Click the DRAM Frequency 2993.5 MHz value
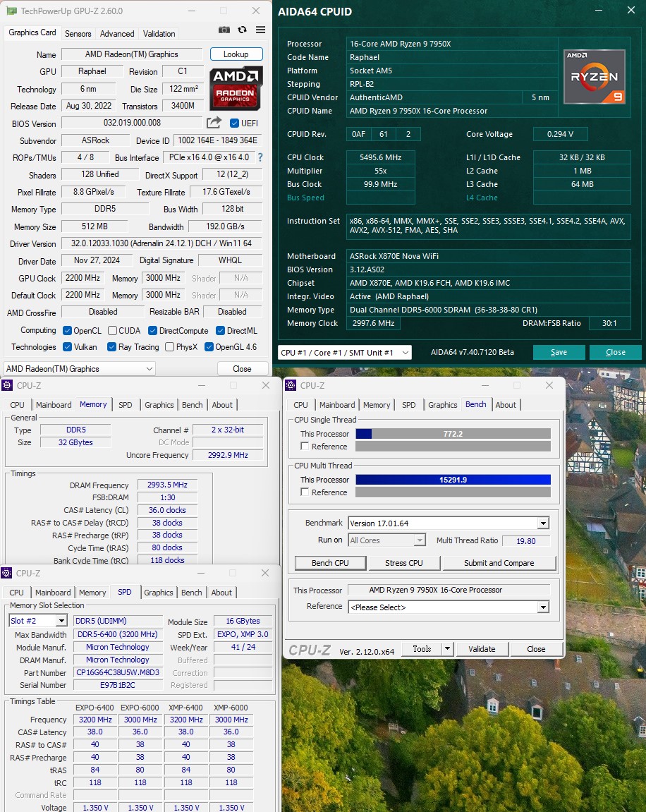The height and width of the screenshot is (812, 646). pyautogui.click(x=167, y=485)
